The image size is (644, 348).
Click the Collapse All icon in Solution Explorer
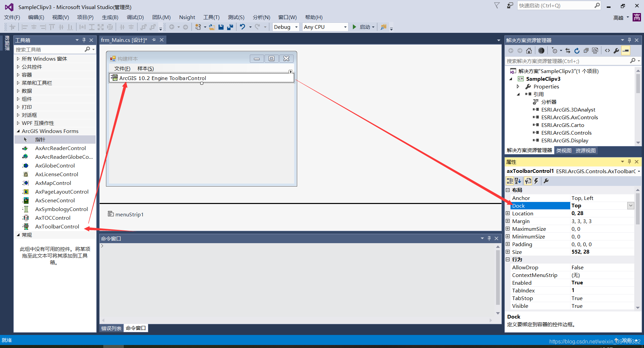[x=586, y=51]
